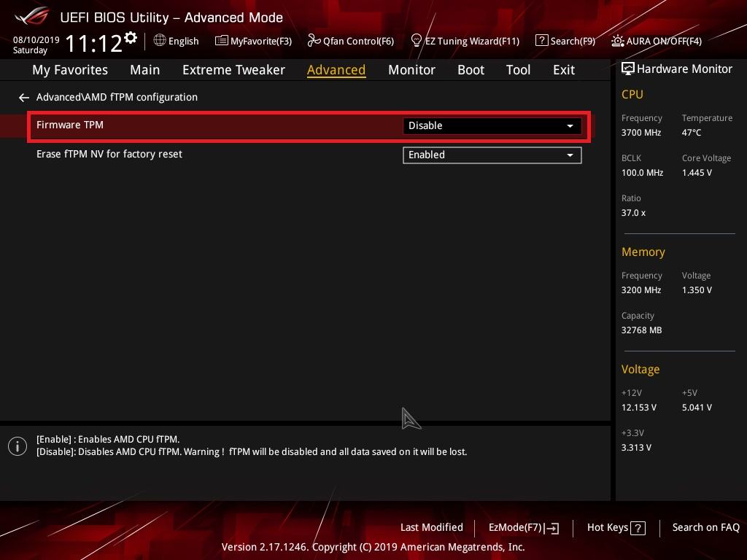Select the Advanced tab
This screenshot has height=560, width=747.
coord(336,70)
